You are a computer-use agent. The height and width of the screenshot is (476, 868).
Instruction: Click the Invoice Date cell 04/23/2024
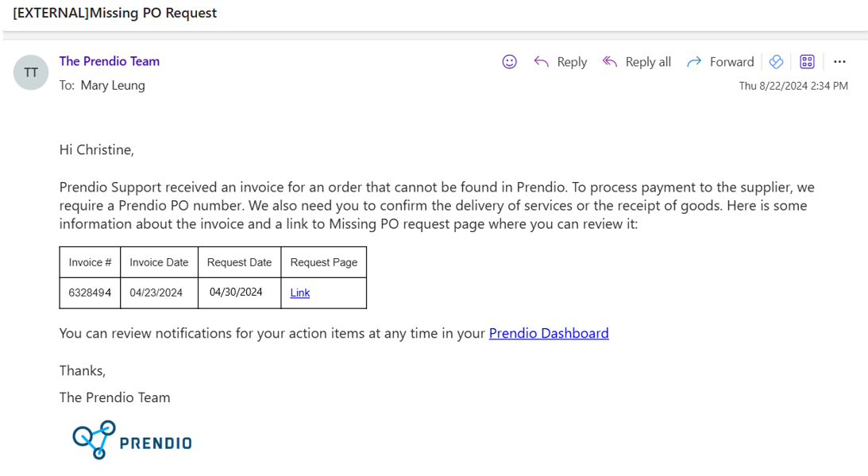click(159, 292)
